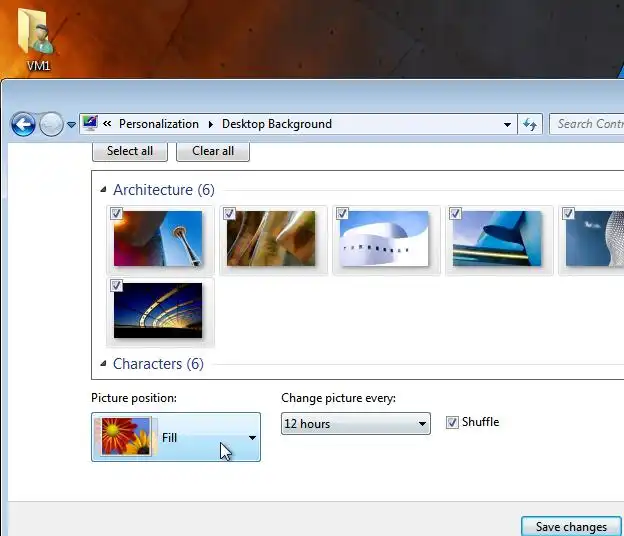Go to Personalization in breadcrumb
Viewport: 624px width, 536px height.
click(159, 124)
